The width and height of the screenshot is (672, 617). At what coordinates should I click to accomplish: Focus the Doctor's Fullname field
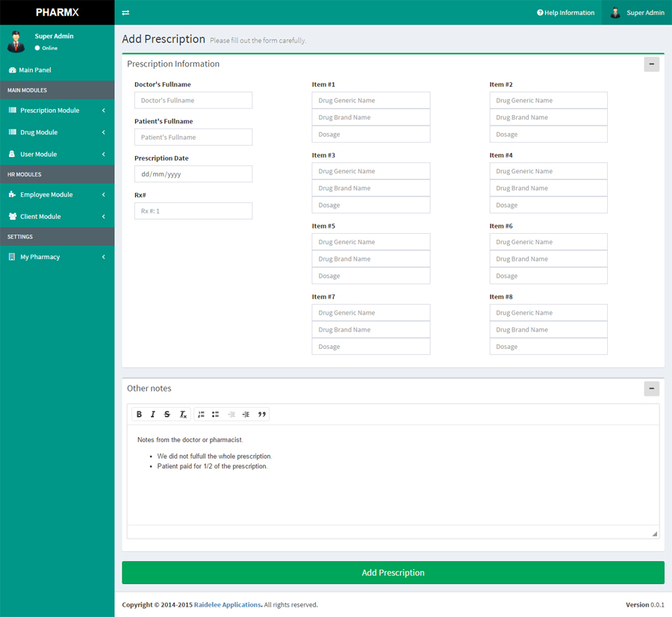click(193, 101)
